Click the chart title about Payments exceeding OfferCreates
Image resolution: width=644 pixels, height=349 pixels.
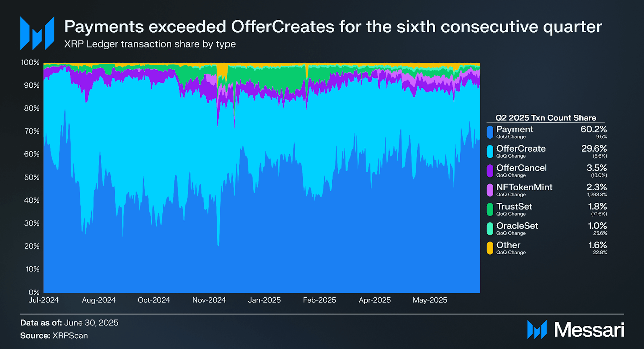(x=333, y=26)
